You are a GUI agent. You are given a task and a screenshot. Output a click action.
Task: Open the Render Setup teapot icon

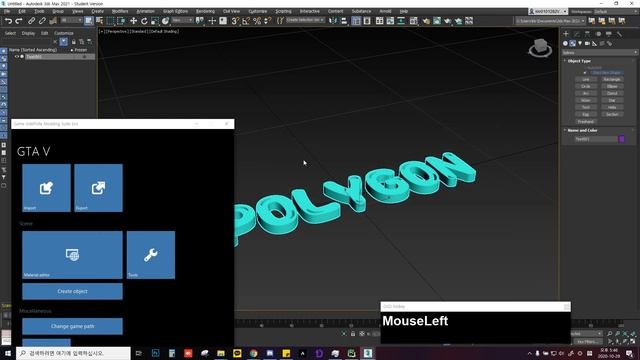(x=426, y=20)
